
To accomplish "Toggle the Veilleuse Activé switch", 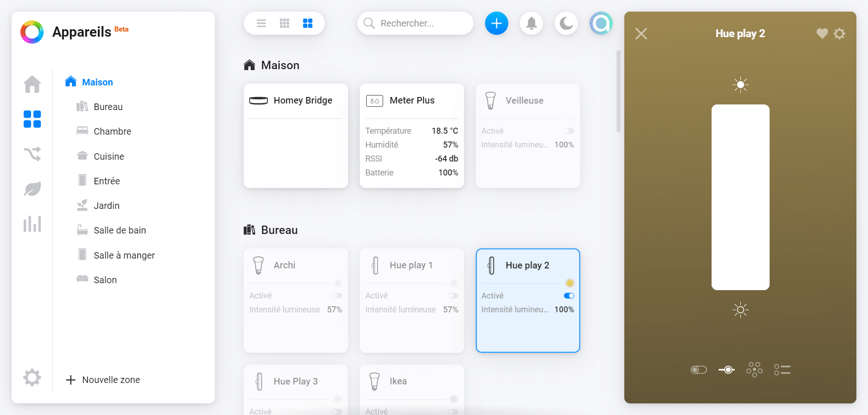I will point(569,131).
